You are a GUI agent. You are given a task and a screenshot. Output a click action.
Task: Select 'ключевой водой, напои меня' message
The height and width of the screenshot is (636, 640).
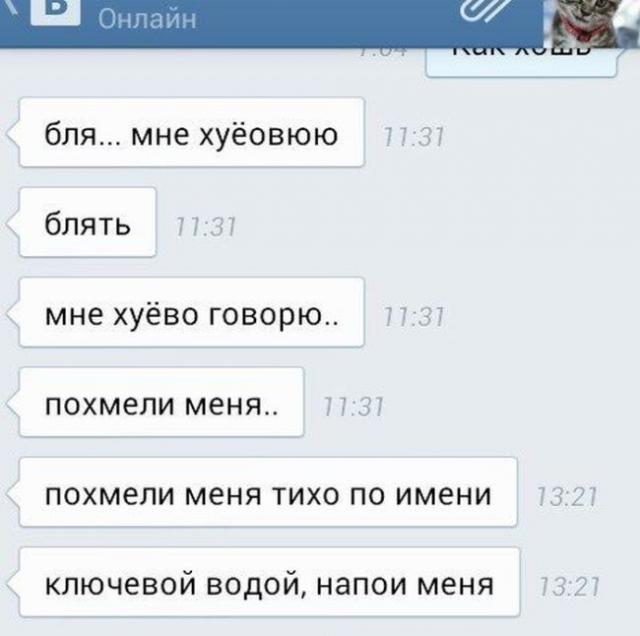(269, 583)
